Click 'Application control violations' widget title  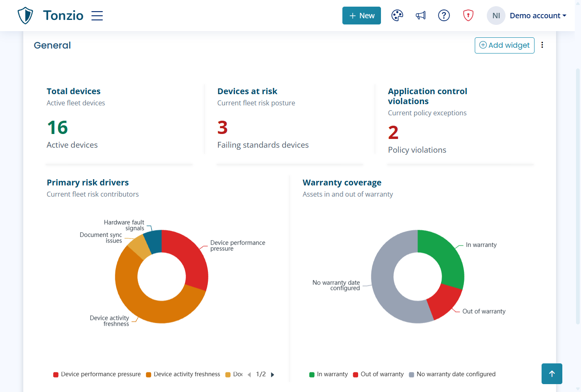click(x=427, y=96)
